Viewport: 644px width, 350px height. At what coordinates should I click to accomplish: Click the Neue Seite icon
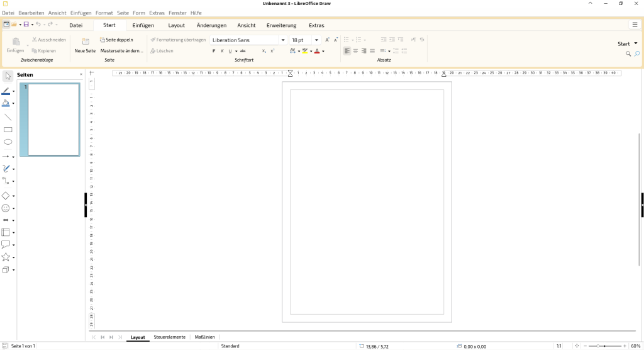click(x=86, y=41)
